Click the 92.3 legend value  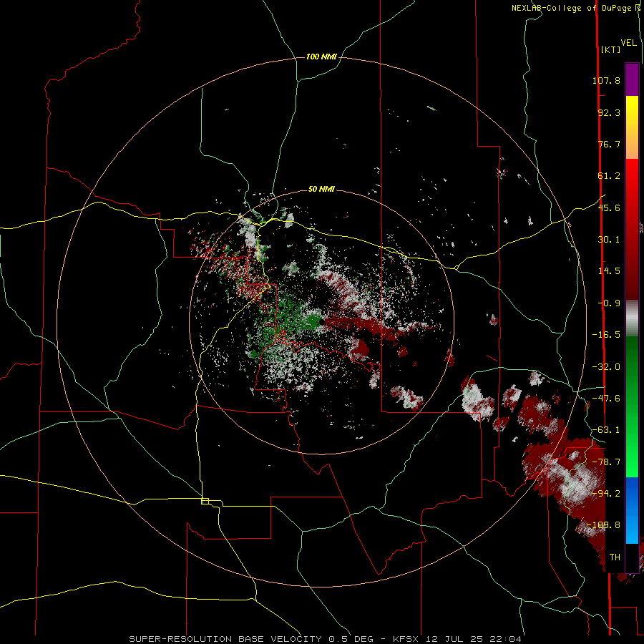click(x=609, y=112)
